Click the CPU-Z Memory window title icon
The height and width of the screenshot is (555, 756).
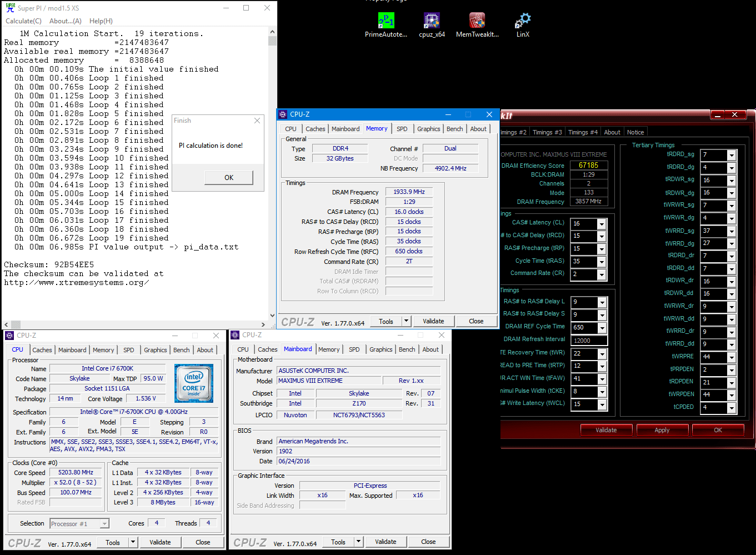[x=283, y=114]
